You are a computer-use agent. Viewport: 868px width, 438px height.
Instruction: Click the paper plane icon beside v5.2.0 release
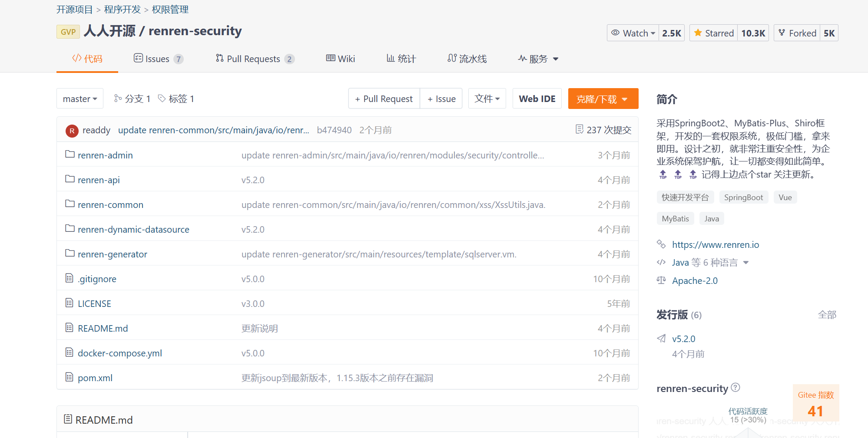(661, 338)
